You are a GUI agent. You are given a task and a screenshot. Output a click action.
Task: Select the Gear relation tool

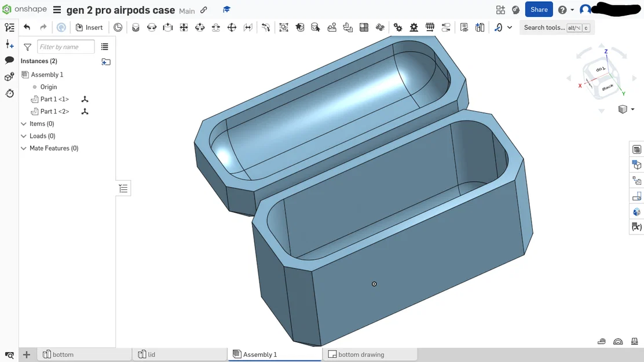pos(397,28)
